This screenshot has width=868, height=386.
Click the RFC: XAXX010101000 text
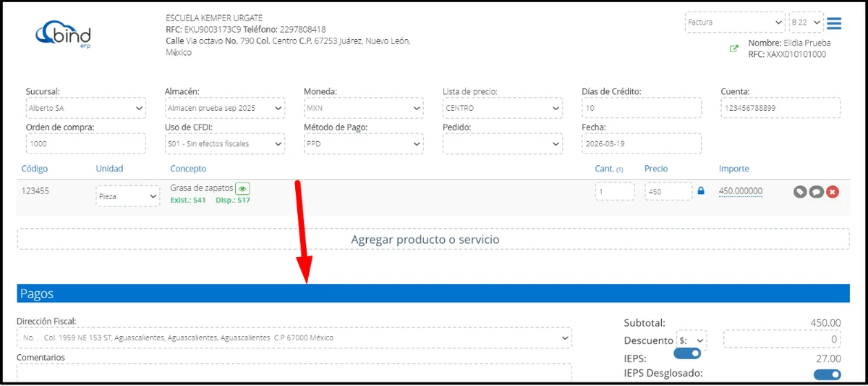(x=787, y=54)
